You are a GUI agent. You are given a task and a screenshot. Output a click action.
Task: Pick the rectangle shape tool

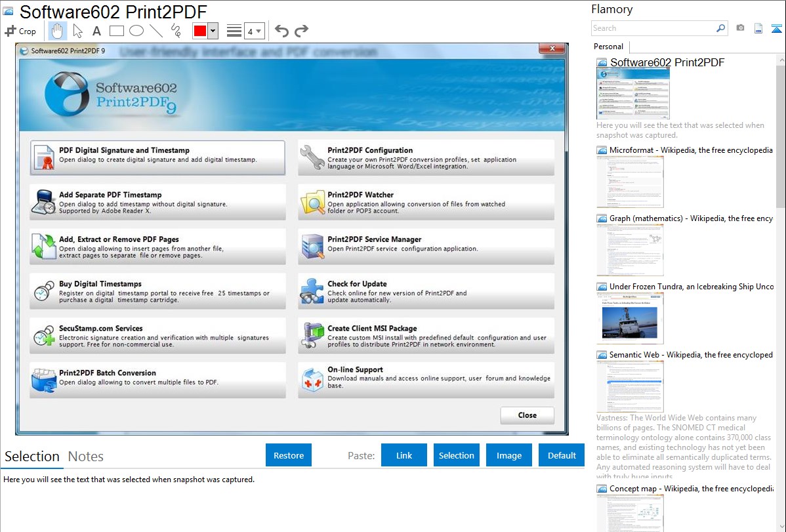click(116, 31)
